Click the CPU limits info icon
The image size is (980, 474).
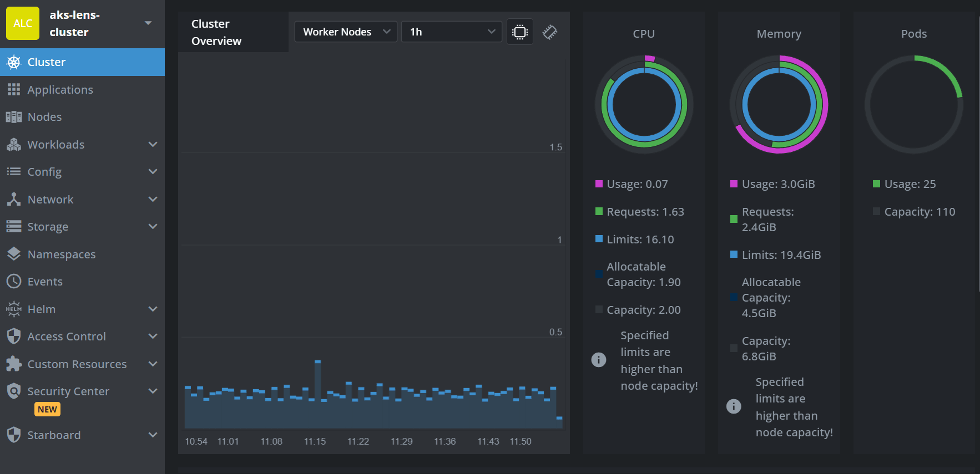coord(599,360)
